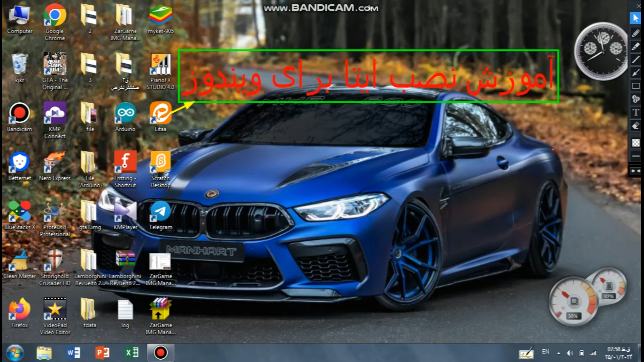This screenshot has width=644, height=362.
Task: Select the rectangle shape tool
Action: point(636,86)
